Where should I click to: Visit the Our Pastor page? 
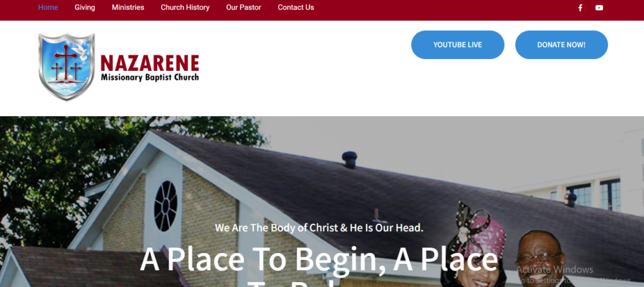pos(243,8)
